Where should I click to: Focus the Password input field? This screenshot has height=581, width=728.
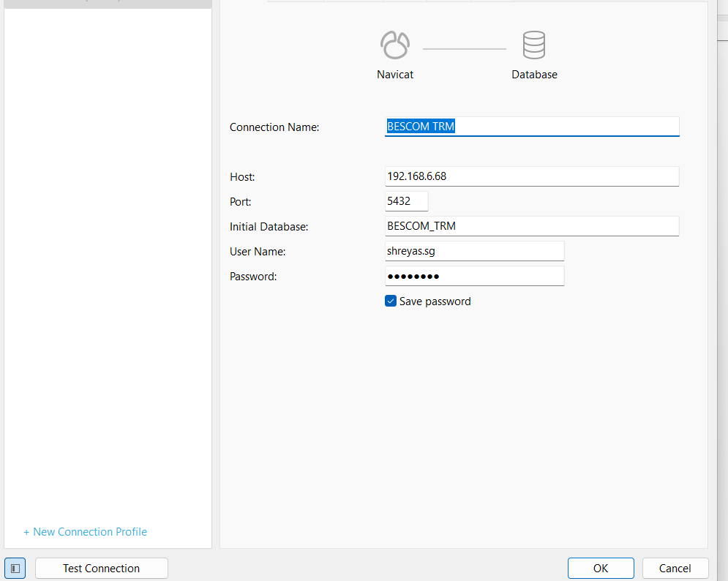tap(474, 276)
